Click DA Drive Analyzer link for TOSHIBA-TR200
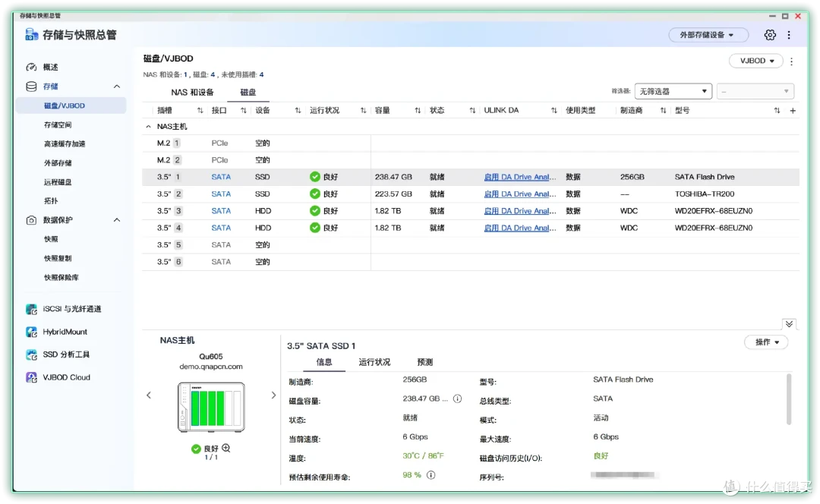820x504 pixels. click(x=520, y=194)
